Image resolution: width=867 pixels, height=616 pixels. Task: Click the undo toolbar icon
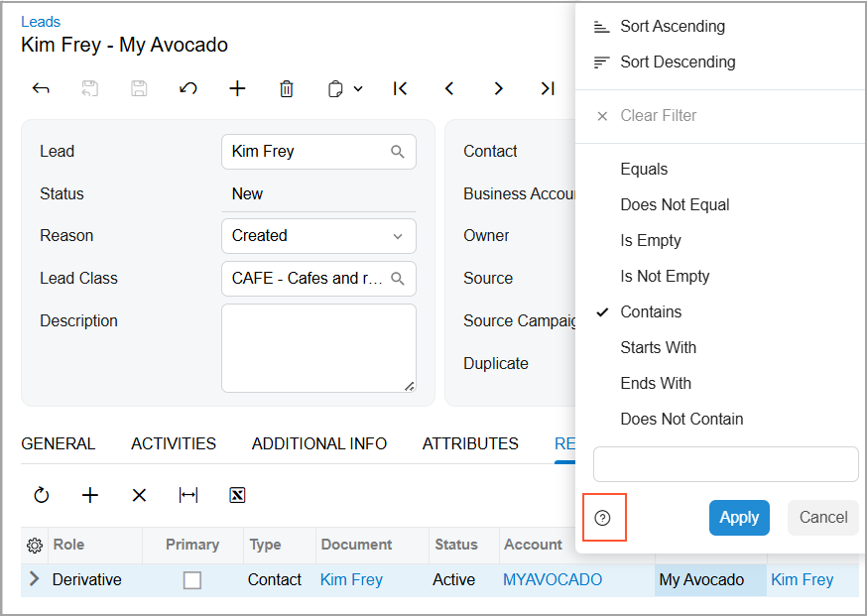coord(188,88)
